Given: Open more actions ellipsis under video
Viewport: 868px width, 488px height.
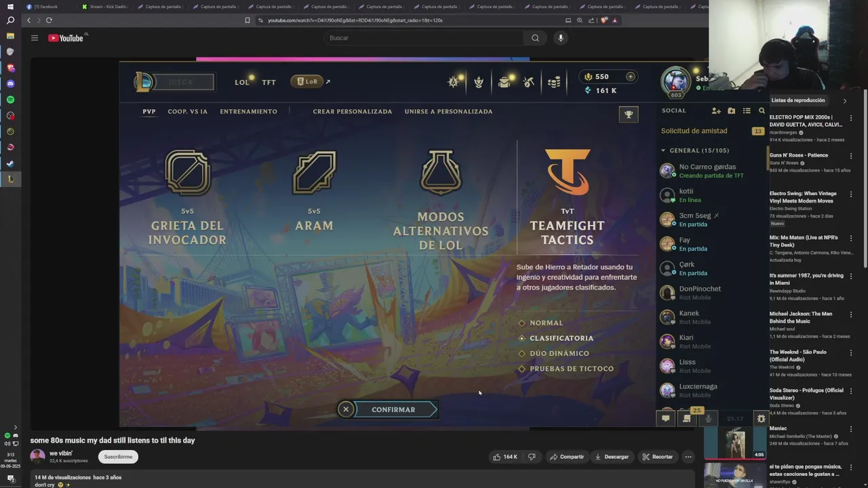Looking at the screenshot, I should [688, 457].
